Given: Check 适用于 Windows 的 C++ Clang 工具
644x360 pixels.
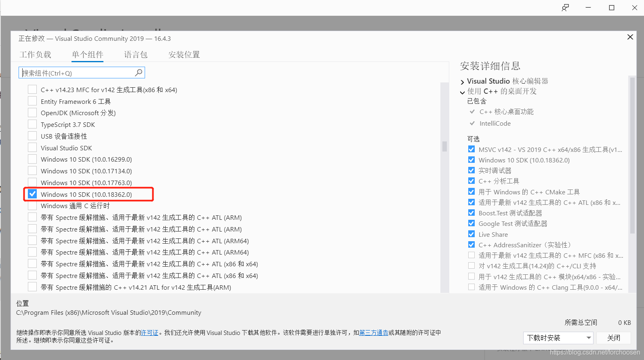Looking at the screenshot, I should [x=471, y=287].
